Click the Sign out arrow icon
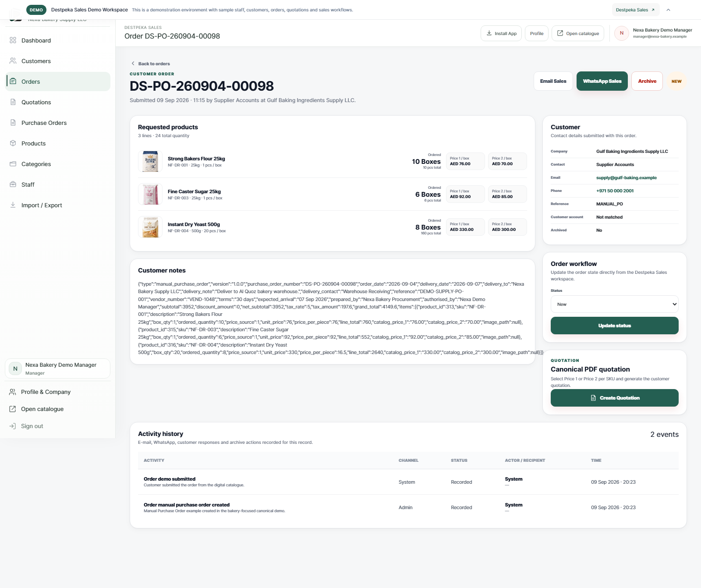The width and height of the screenshot is (701, 588). pyautogui.click(x=12, y=426)
